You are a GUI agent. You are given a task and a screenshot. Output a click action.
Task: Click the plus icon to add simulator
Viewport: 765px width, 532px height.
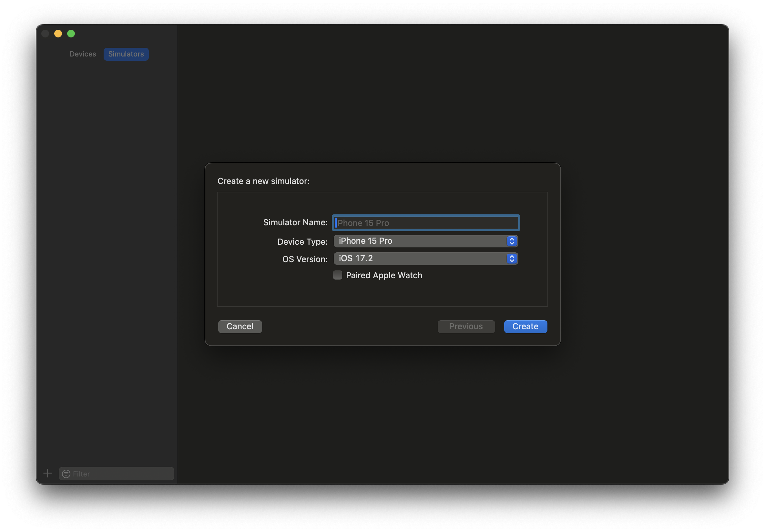coord(48,473)
